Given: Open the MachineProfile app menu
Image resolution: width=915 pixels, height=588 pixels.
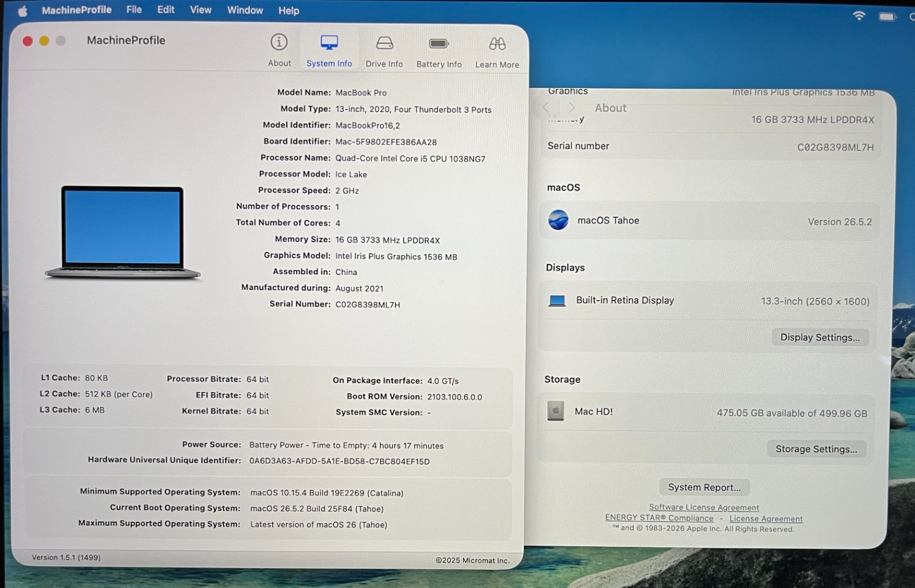Looking at the screenshot, I should pyautogui.click(x=77, y=10).
